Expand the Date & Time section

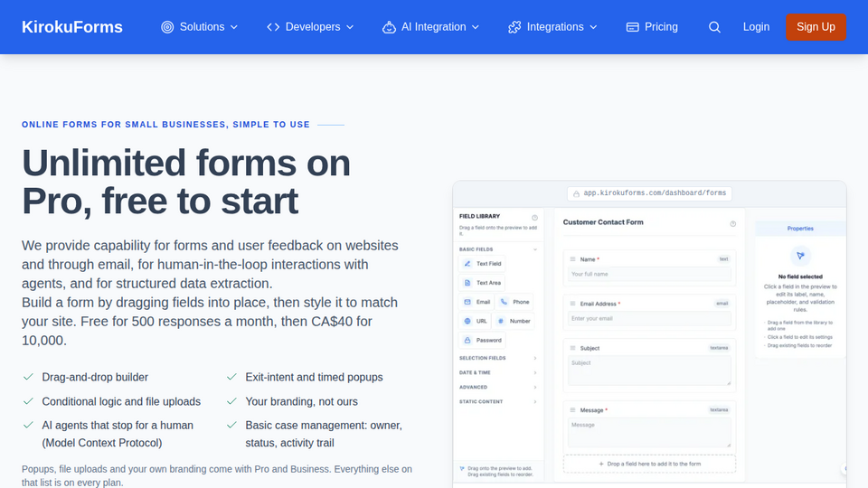click(x=497, y=373)
